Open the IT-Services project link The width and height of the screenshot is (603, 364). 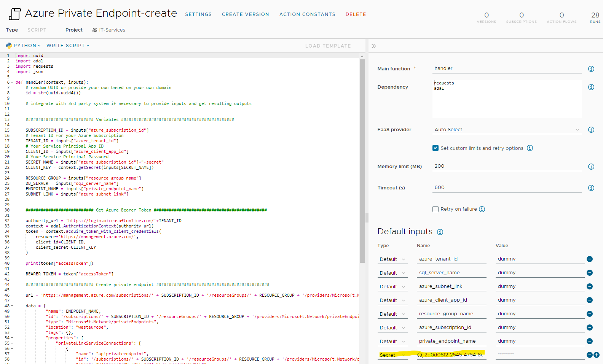[112, 30]
